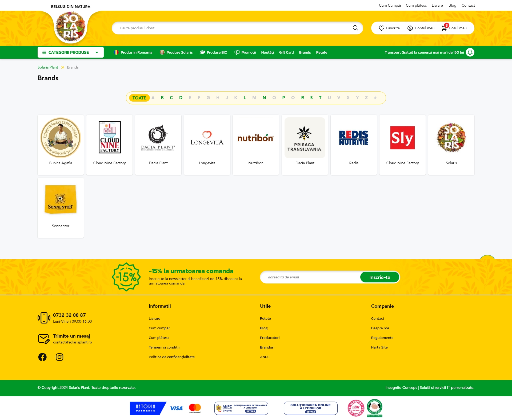Click the notification bell icon
Viewport: 512px width, 420px height.
(470, 52)
